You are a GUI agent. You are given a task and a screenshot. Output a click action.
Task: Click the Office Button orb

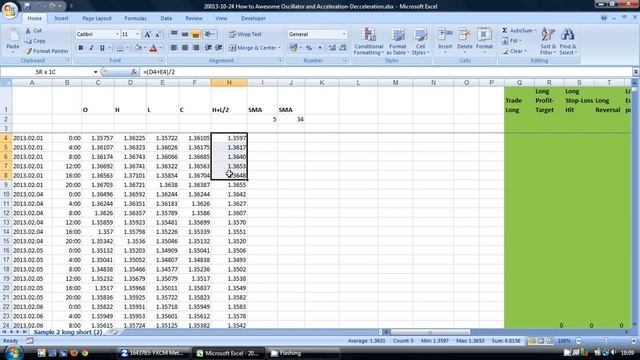(x=9, y=9)
